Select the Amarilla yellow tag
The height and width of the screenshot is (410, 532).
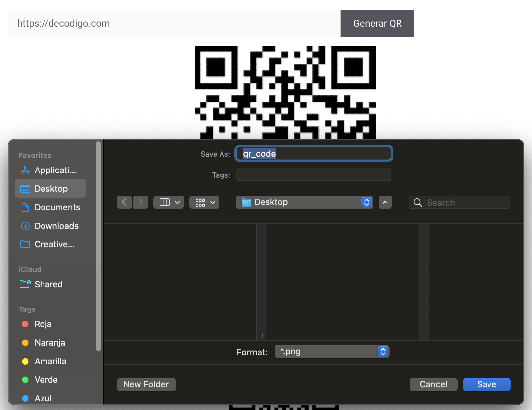pyautogui.click(x=50, y=361)
